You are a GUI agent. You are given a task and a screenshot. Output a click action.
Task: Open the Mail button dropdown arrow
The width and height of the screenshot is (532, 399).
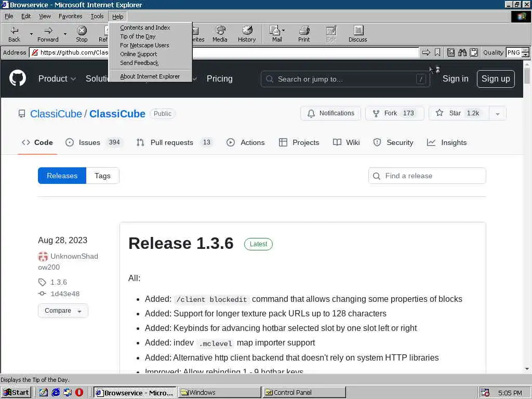[x=284, y=31]
